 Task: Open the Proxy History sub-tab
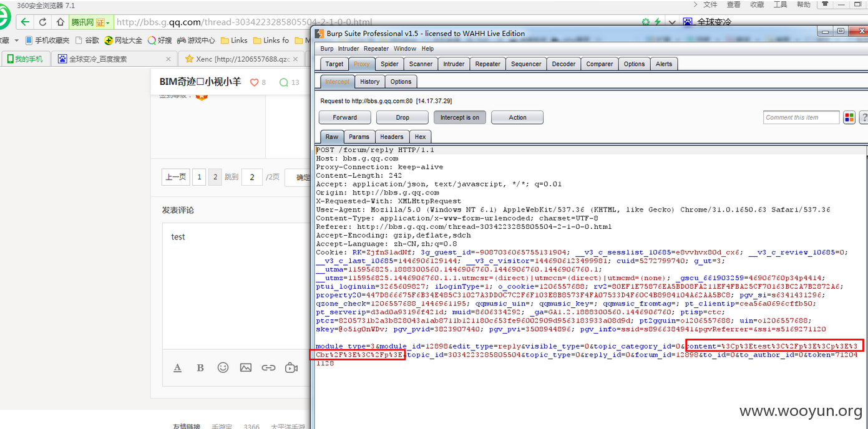pyautogui.click(x=369, y=82)
